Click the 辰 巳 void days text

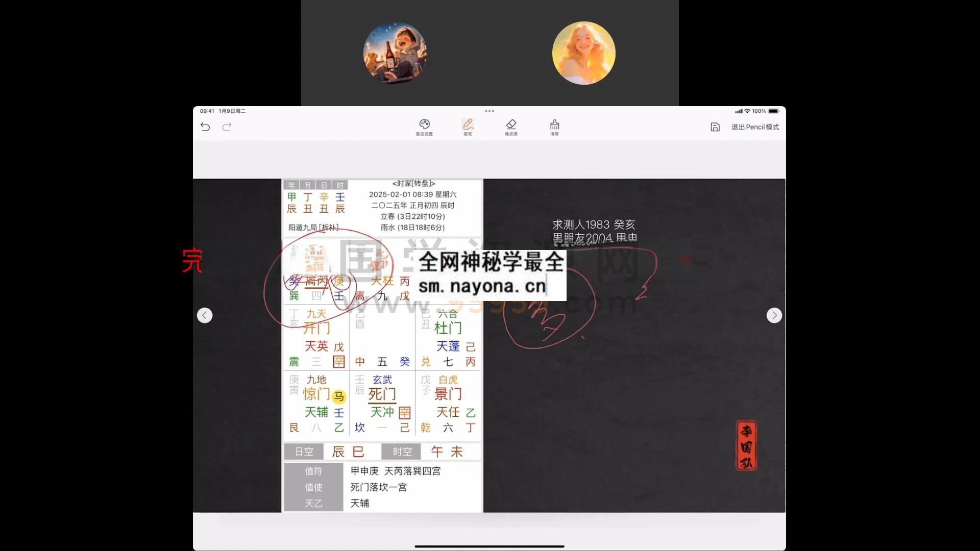(x=348, y=452)
